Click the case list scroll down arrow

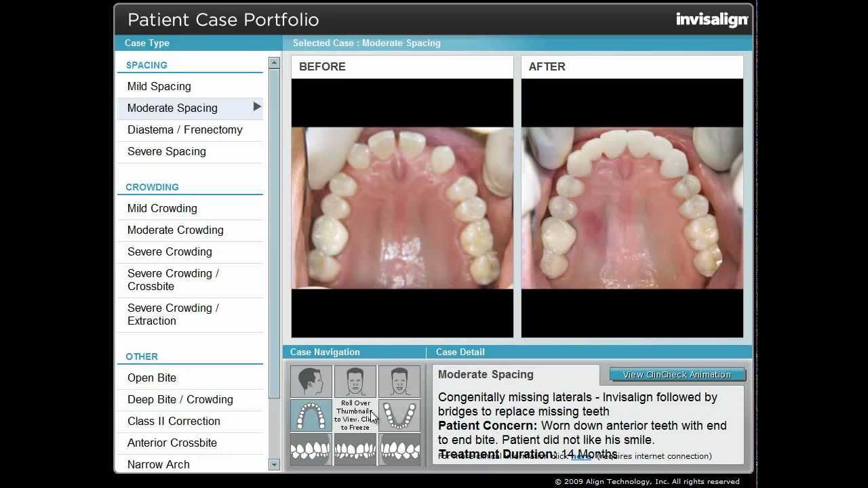[x=274, y=465]
